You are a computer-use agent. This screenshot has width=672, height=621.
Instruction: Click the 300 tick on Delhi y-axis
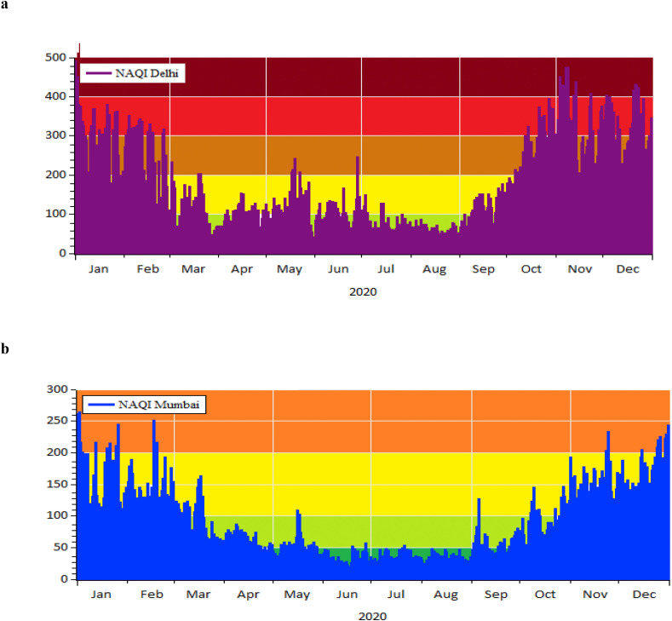(55, 135)
